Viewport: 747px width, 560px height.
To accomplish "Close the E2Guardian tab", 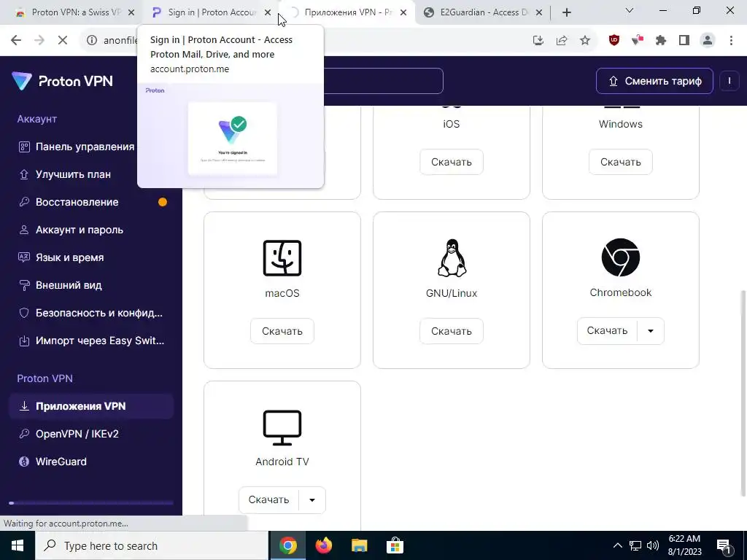I will [x=539, y=12].
